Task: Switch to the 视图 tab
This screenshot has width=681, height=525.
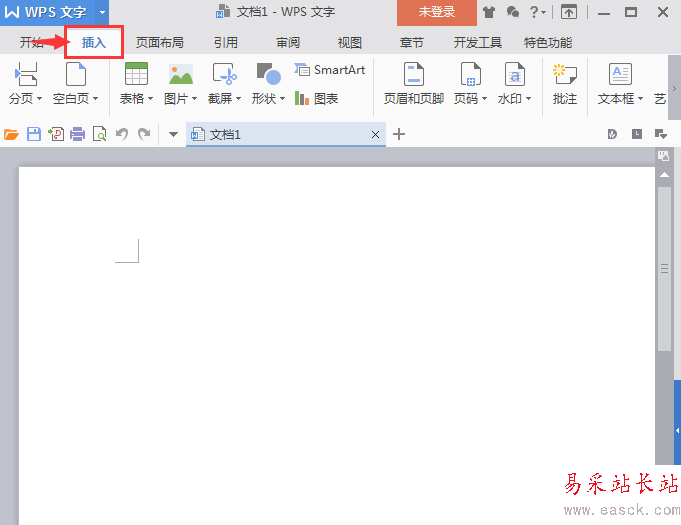Action: 350,43
